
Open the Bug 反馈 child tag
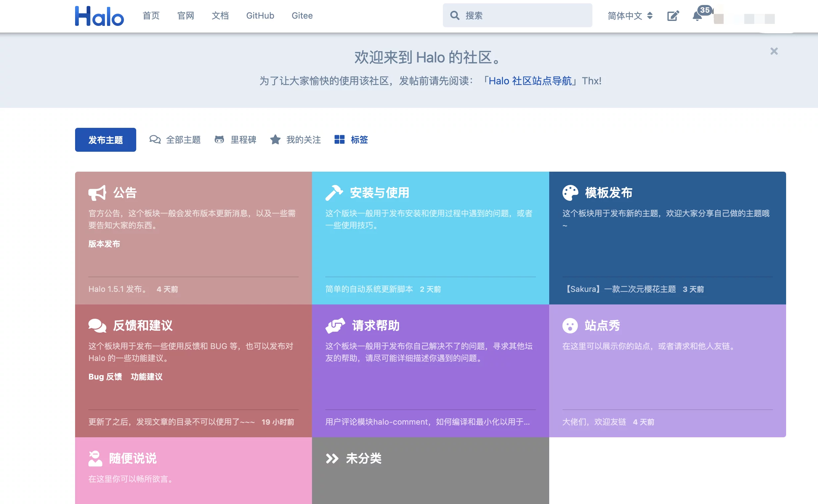point(105,377)
